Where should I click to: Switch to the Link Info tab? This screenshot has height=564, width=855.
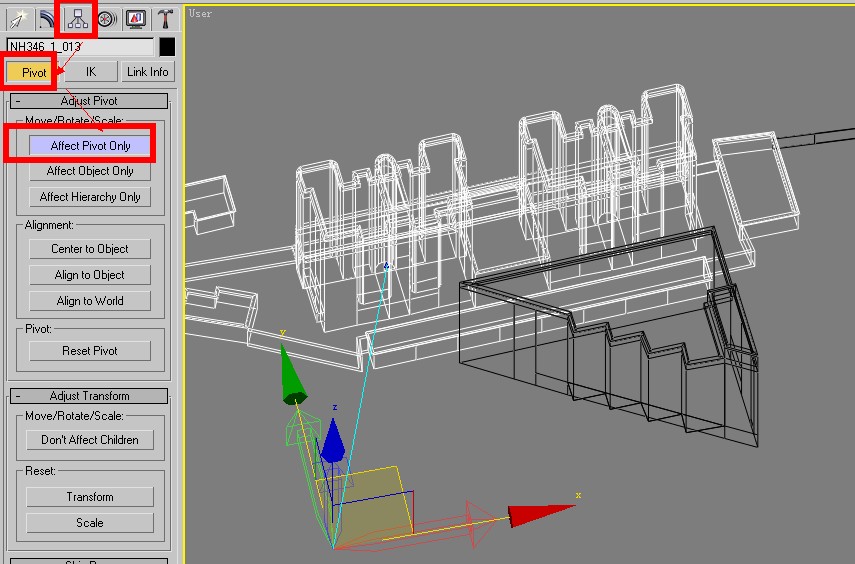(x=147, y=72)
